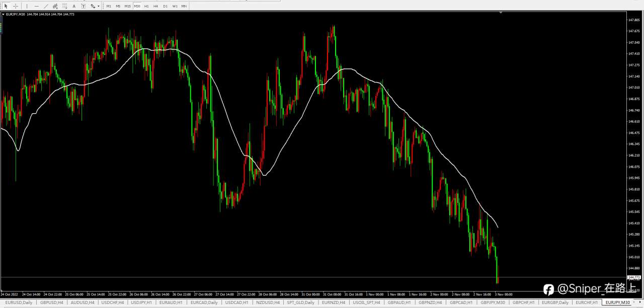This screenshot has width=644, height=308.
Task: Select the GBPNZD,H4 chart tab
Action: click(x=430, y=302)
